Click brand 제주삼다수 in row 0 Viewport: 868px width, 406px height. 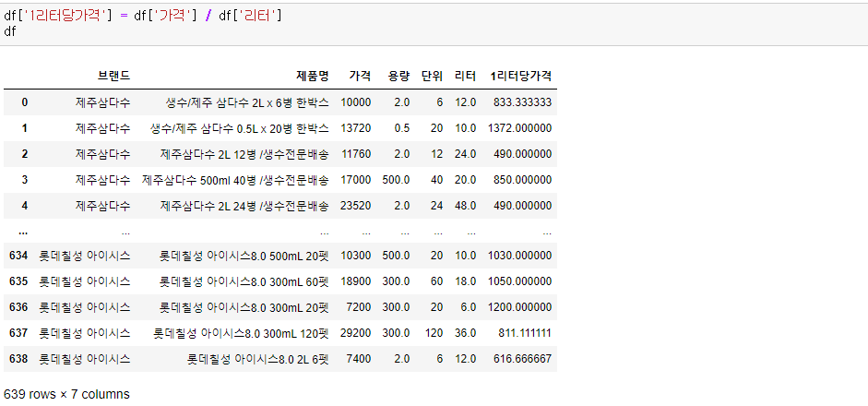tap(103, 101)
